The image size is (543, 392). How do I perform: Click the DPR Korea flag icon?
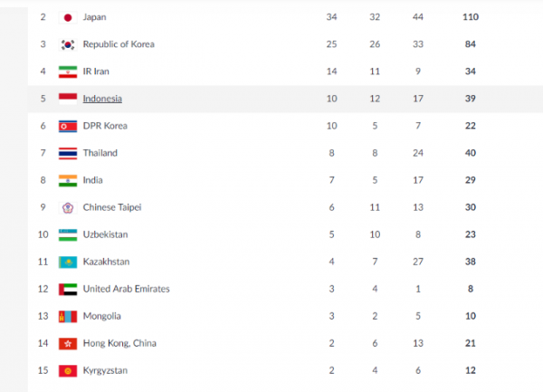coord(67,126)
